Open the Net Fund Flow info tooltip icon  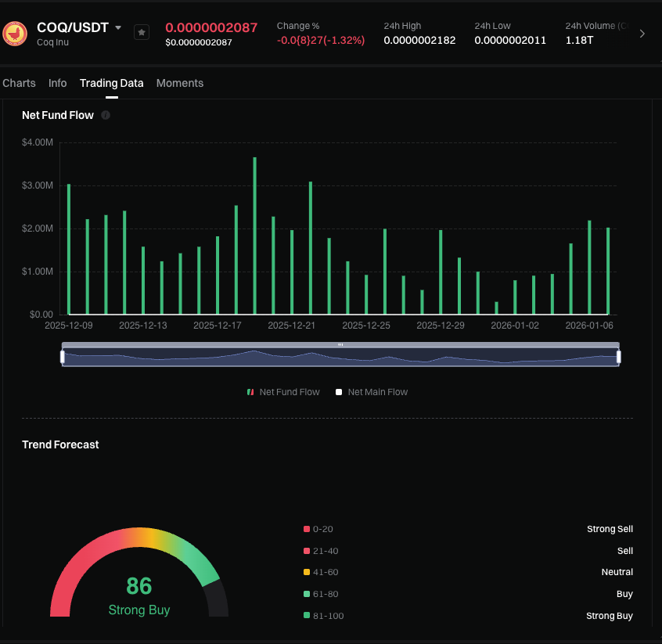click(106, 115)
